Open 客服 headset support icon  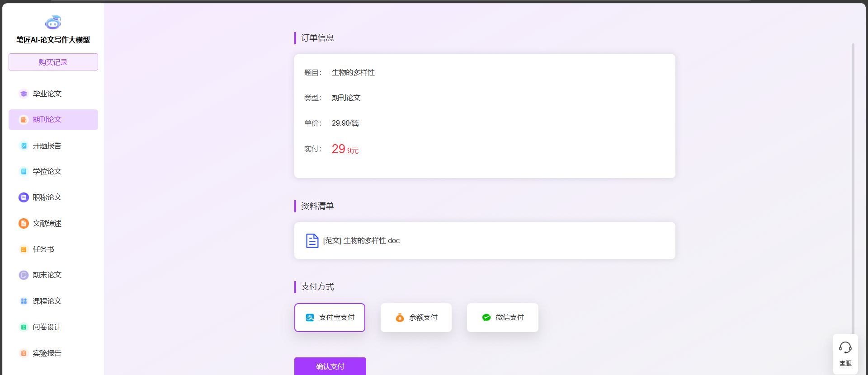tap(845, 348)
